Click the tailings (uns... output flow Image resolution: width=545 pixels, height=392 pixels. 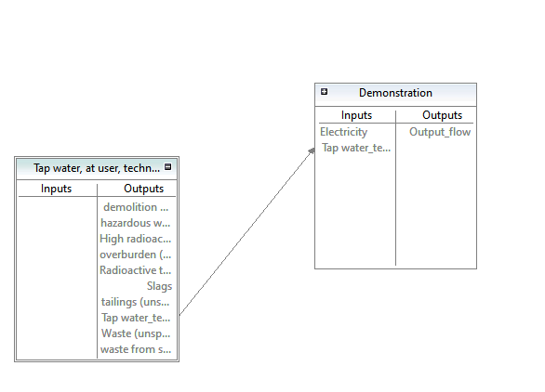pos(136,302)
